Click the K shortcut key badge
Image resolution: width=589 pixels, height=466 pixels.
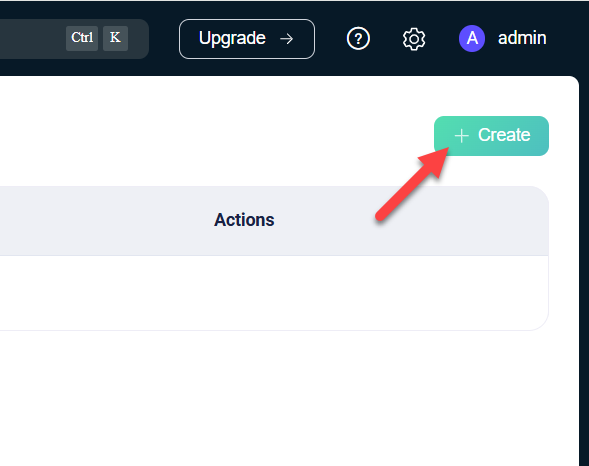(x=115, y=38)
